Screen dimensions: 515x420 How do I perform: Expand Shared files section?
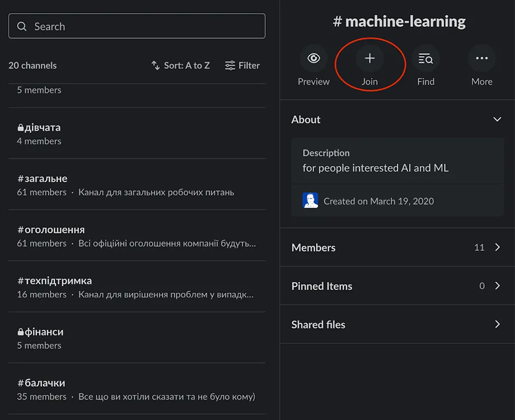[x=497, y=324]
